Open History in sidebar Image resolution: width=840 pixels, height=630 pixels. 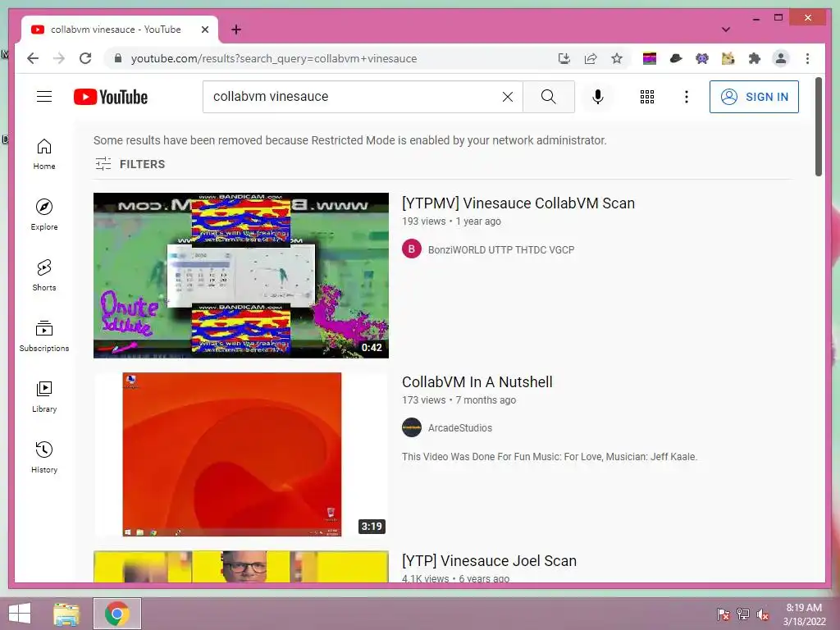click(44, 458)
